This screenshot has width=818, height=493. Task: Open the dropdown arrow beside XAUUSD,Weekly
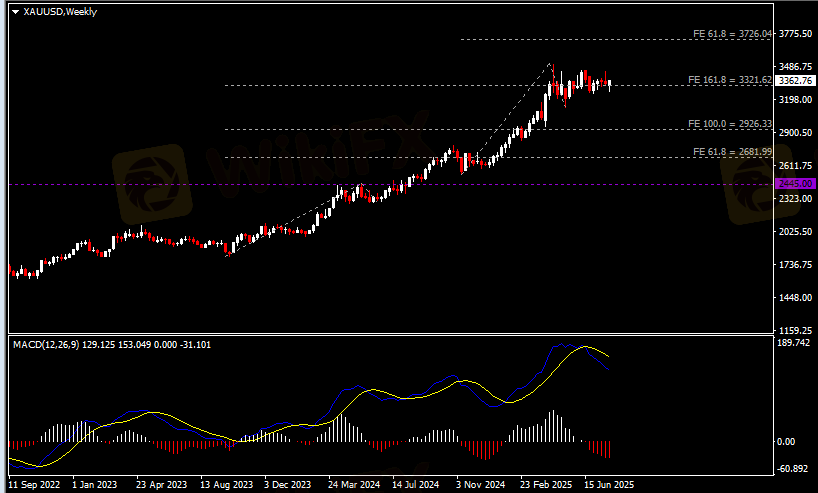[15, 11]
